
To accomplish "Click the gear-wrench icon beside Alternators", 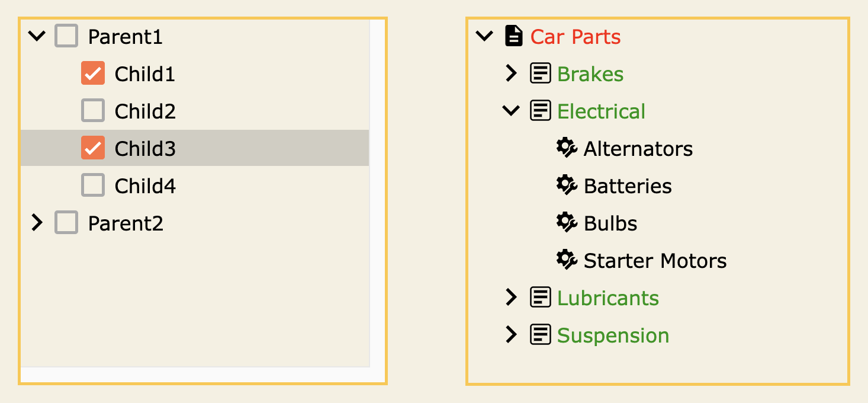I will click(x=567, y=148).
